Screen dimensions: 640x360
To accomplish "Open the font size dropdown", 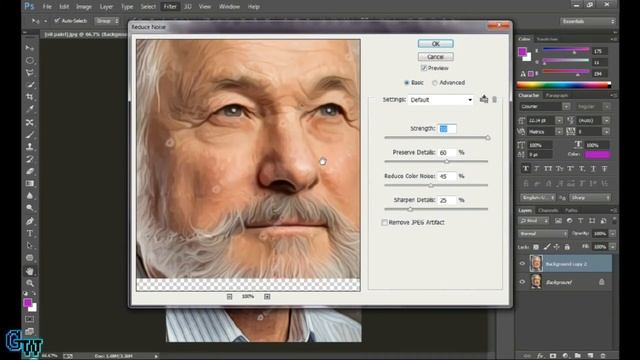I will click(559, 120).
